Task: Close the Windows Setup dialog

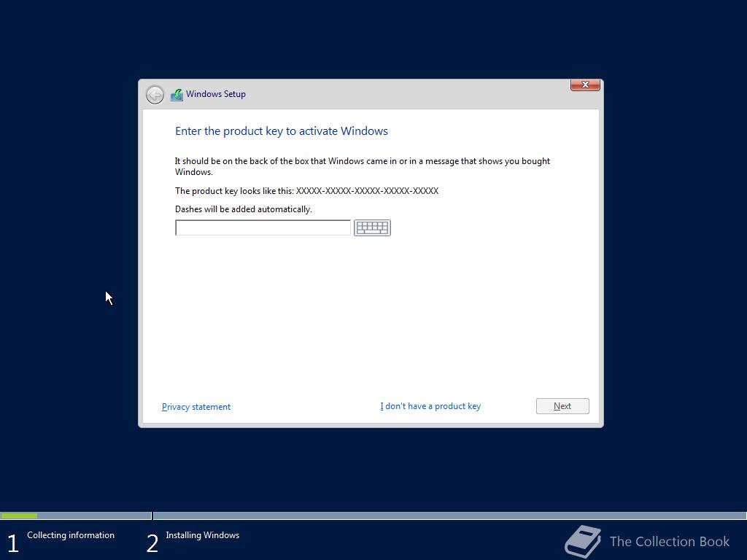Action: tap(585, 85)
